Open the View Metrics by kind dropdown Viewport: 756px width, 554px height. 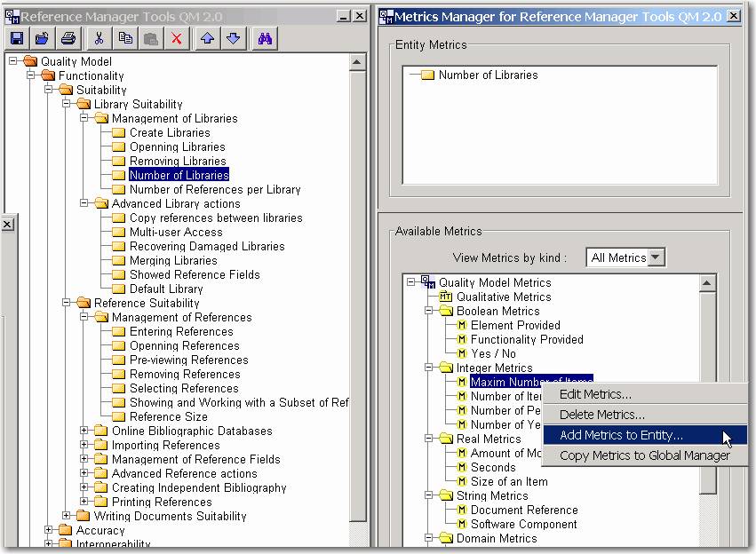657,257
